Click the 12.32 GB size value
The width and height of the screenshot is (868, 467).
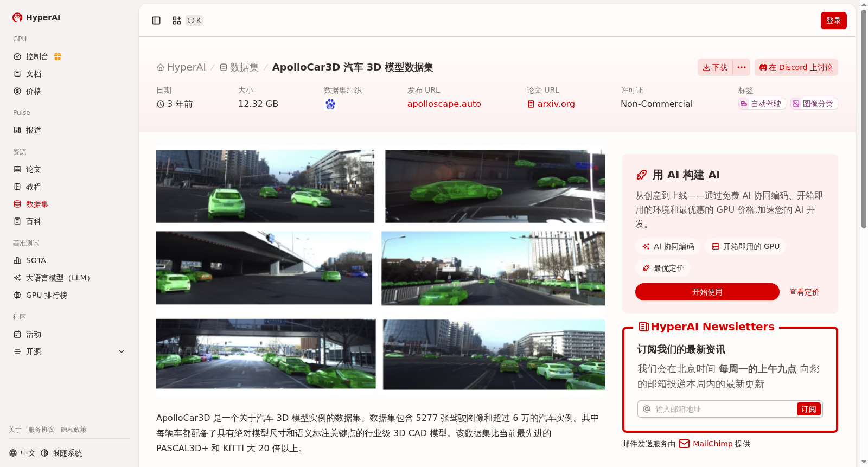click(x=258, y=104)
